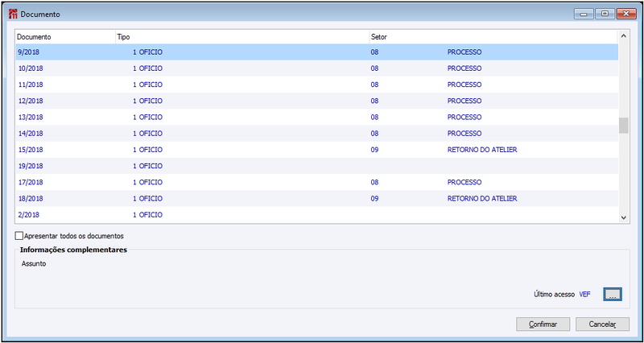Select document 19/2018 row
The height and width of the screenshot is (343, 644).
pos(316,166)
